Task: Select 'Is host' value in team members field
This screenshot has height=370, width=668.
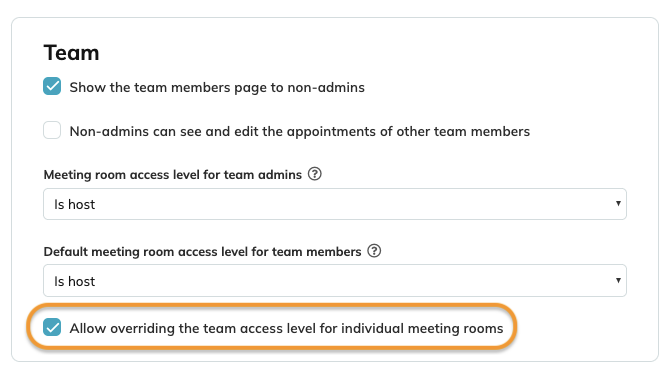Action: tap(75, 281)
